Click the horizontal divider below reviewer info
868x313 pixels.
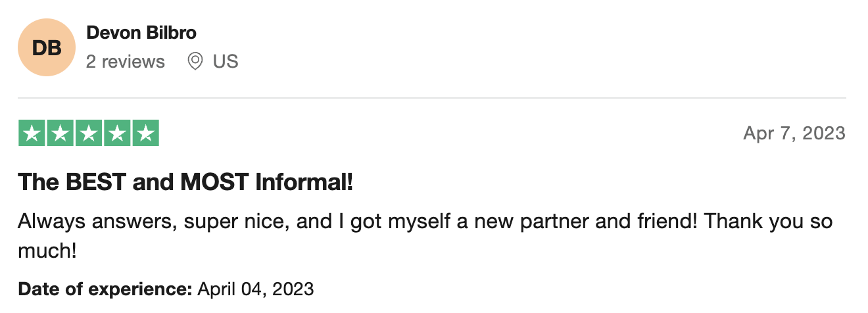point(431,98)
